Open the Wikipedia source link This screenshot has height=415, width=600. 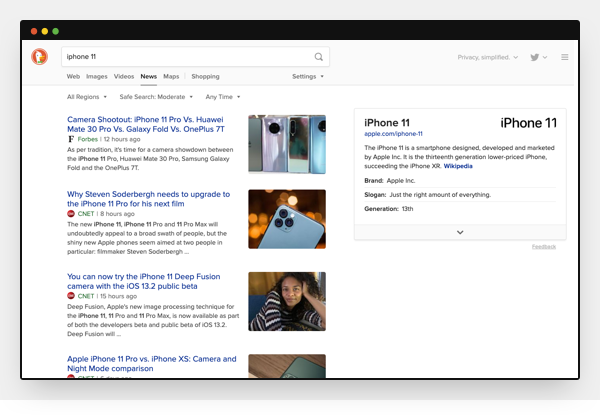pos(458,166)
